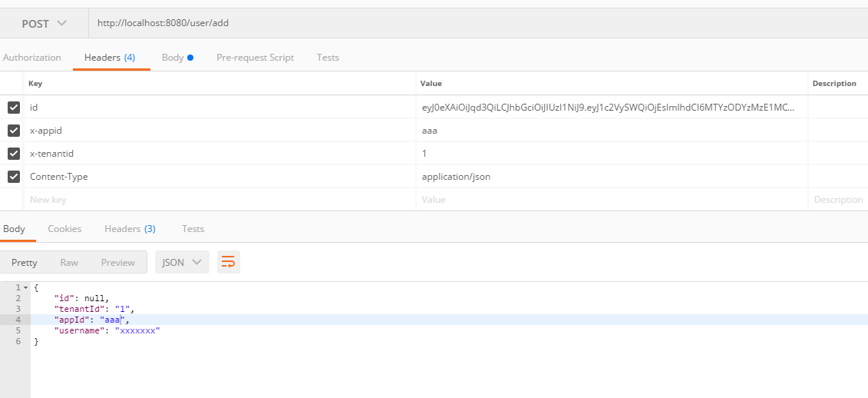Click the New key input field
This screenshot has width=868, height=398.
coord(215,200)
